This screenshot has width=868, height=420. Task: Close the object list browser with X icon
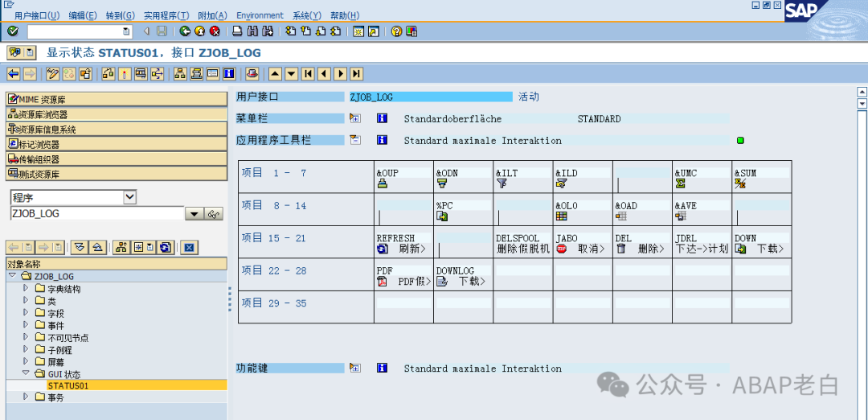pos(190,247)
